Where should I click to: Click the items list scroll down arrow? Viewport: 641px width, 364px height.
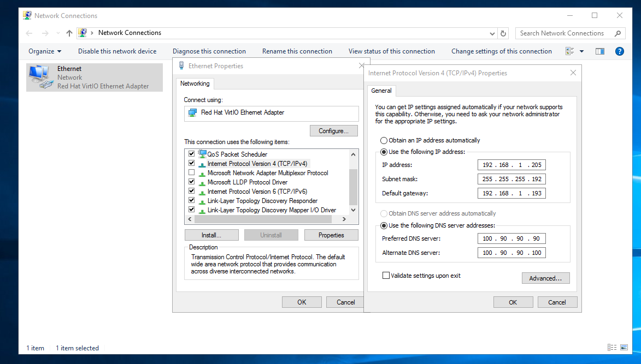pos(353,210)
